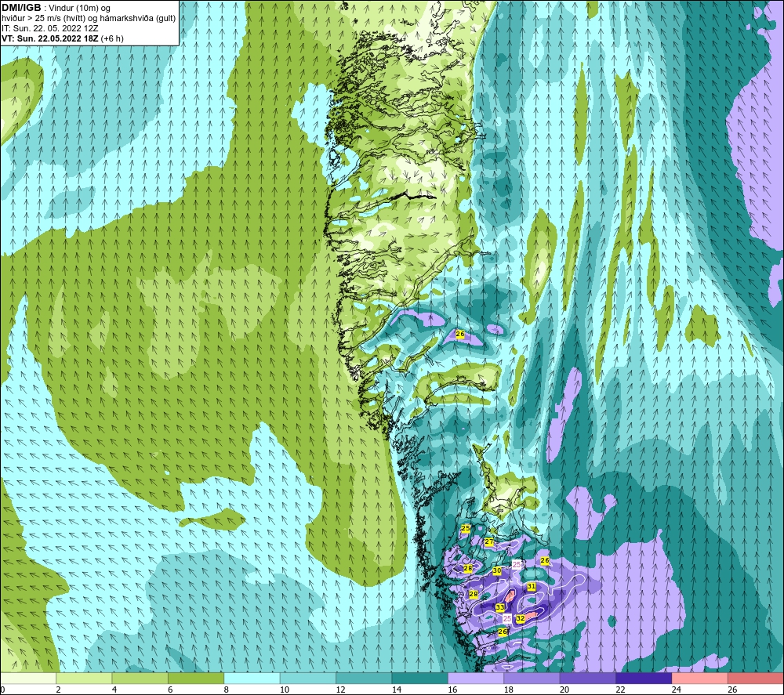Image resolution: width=784 pixels, height=695 pixels.
Task: Click the yellow 30 gust label
Action: point(497,570)
